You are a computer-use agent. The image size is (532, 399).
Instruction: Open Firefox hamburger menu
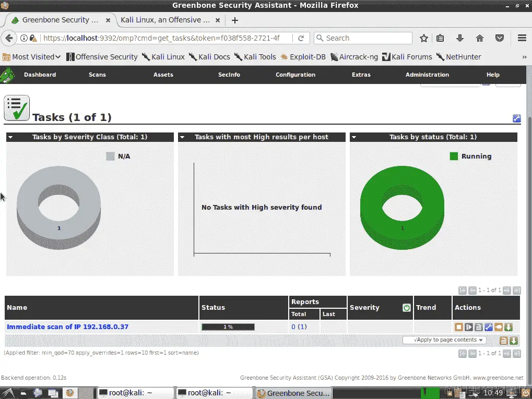point(522,38)
